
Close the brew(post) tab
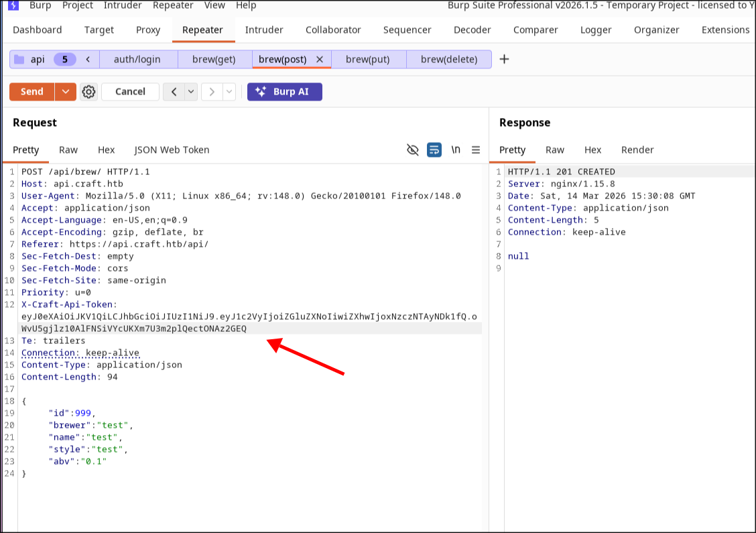pos(319,59)
